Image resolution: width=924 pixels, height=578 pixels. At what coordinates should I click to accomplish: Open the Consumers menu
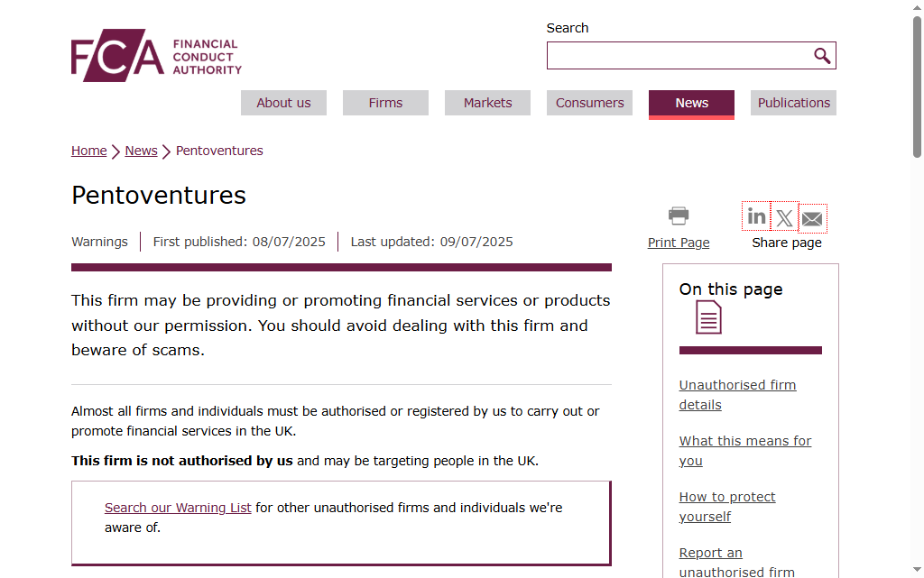(589, 103)
